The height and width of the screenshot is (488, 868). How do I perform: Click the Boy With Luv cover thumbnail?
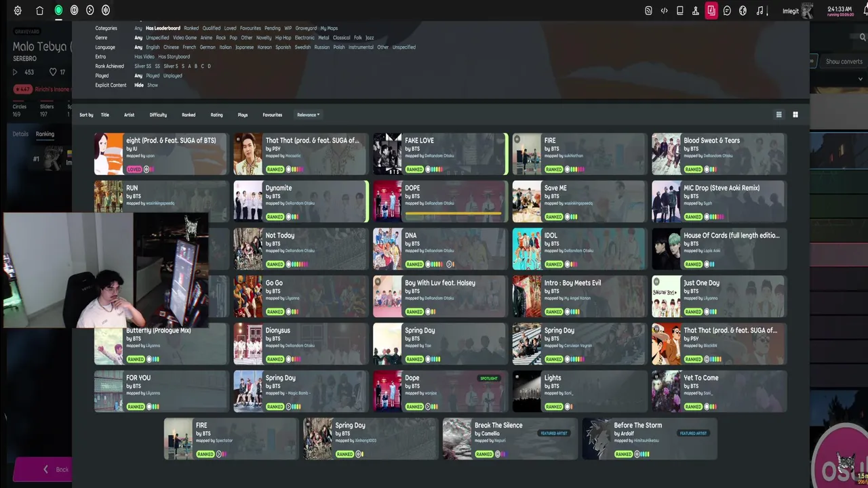387,296
